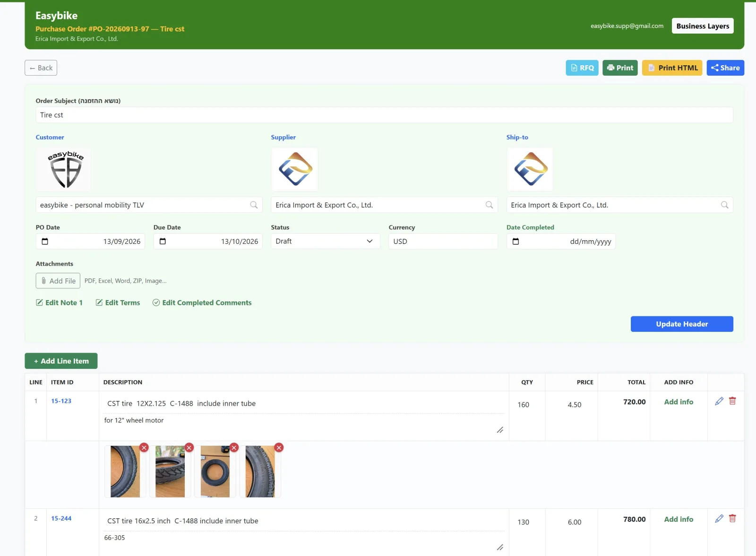Click the Due Date value 13/10/2026
756x556 pixels.
240,241
